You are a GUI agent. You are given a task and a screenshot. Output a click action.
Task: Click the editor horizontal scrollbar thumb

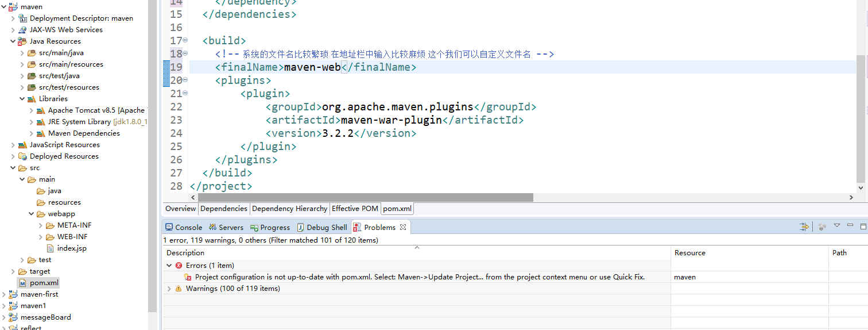(x=366, y=197)
